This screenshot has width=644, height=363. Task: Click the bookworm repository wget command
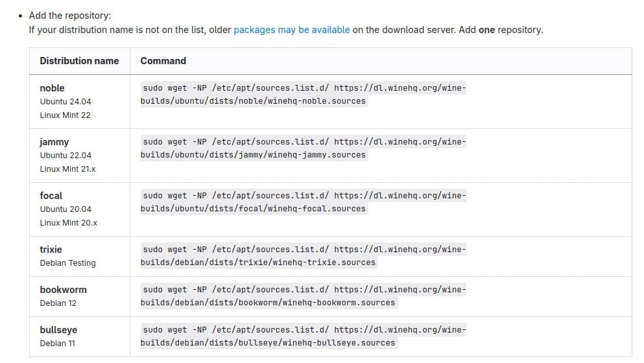tap(303, 296)
